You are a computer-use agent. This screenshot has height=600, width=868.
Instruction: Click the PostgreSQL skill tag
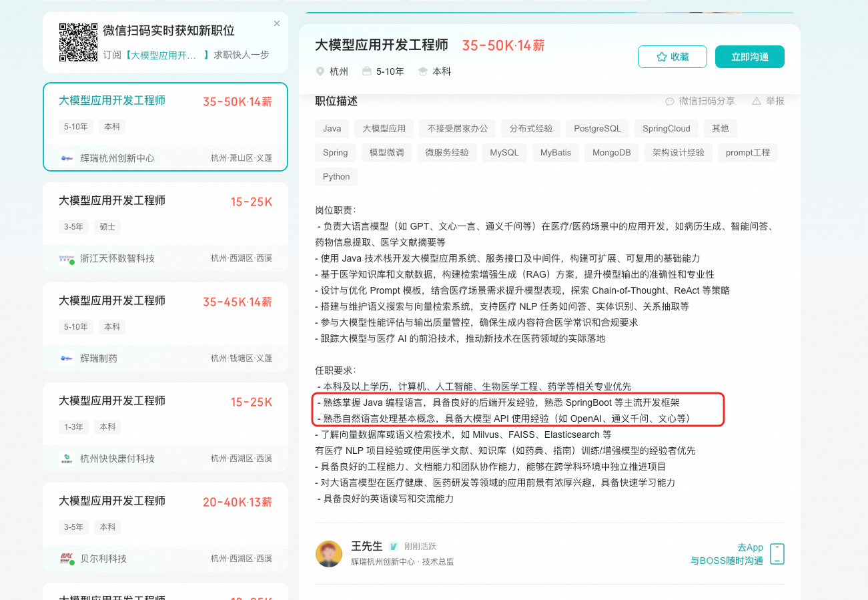tap(597, 129)
